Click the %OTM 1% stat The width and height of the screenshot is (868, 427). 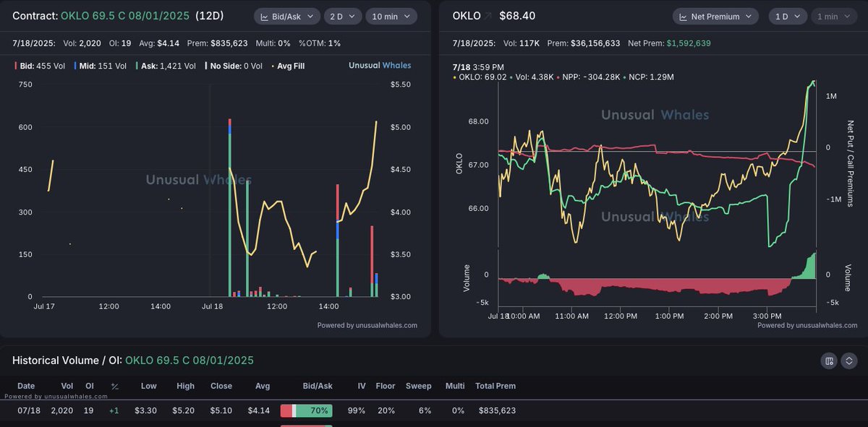[x=320, y=43]
